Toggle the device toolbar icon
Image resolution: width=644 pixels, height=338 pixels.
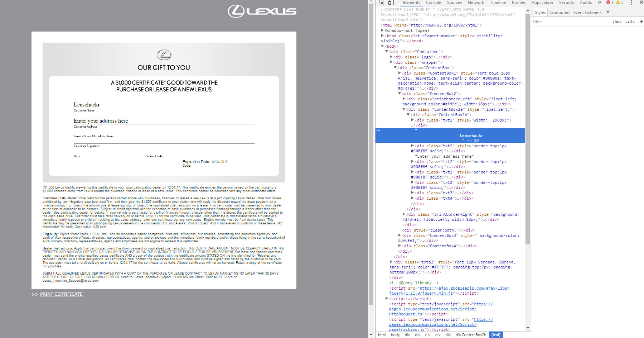391,3
